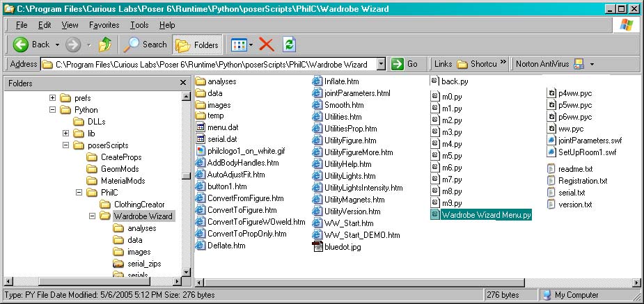Close the Folders side panel
This screenshot has width=644, height=304.
tap(184, 83)
